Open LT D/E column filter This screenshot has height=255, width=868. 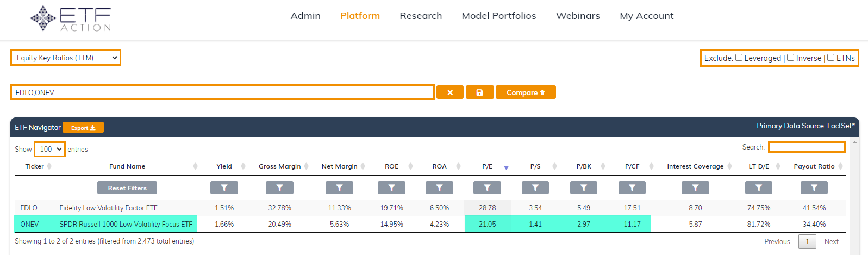[759, 188]
